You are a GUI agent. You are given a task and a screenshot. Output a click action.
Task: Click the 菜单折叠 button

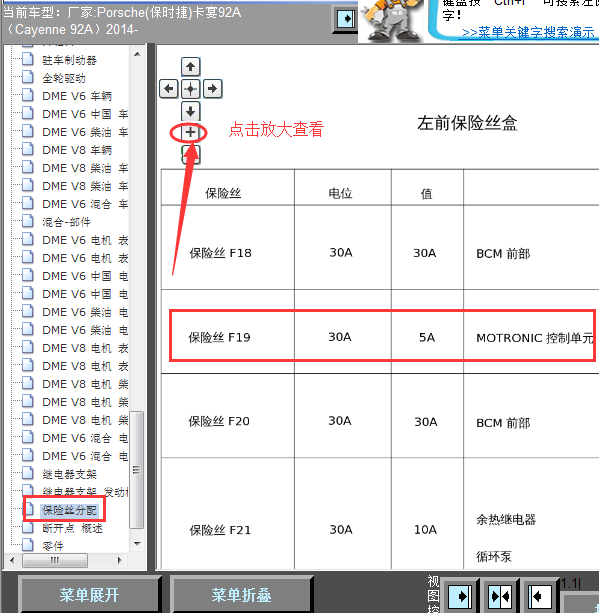coord(241,595)
